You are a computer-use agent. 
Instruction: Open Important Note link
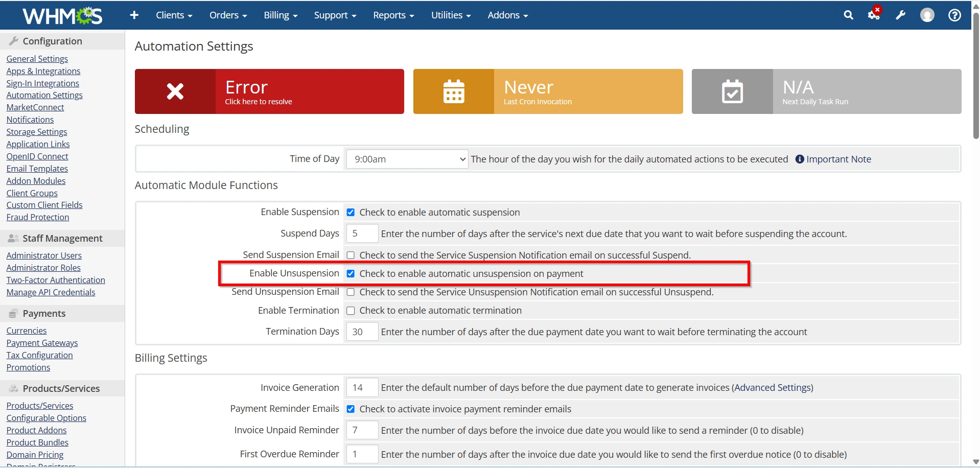pos(838,159)
